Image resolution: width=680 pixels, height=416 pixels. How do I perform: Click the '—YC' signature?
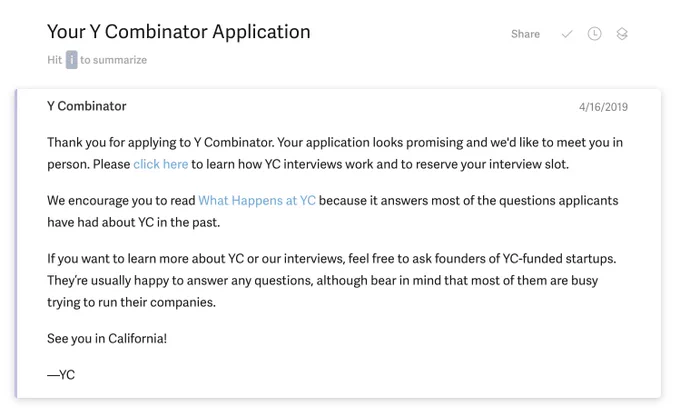pyautogui.click(x=61, y=375)
